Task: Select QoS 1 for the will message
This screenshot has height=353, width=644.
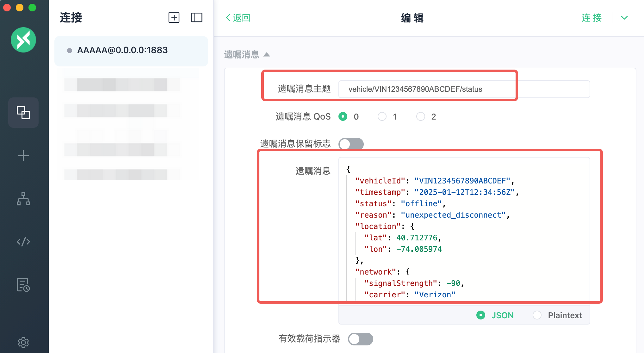Action: (382, 117)
